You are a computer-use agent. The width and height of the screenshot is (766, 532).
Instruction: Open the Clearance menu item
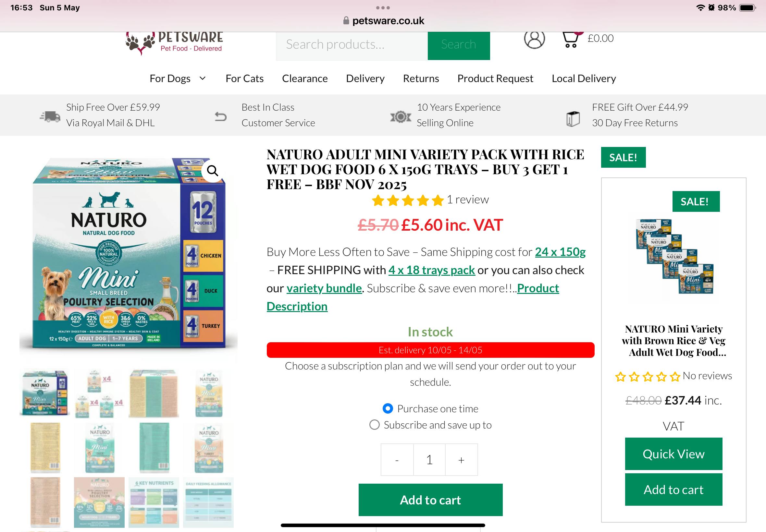coord(305,78)
